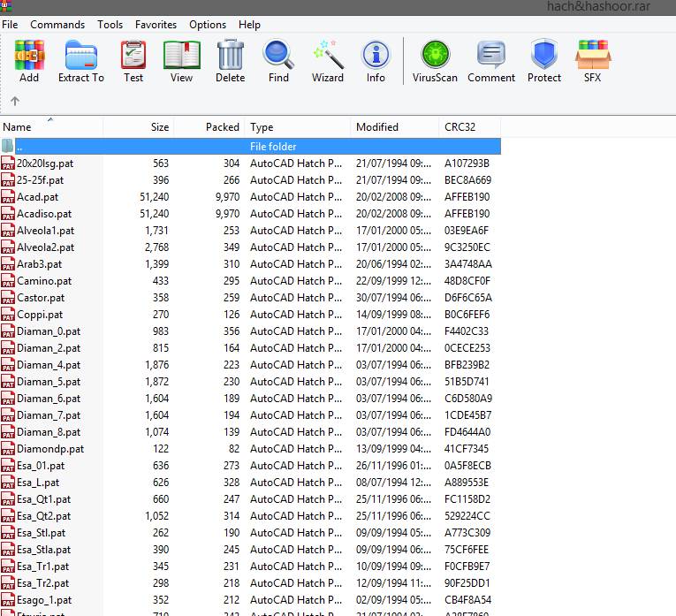The image size is (676, 616).
Task: Sort by CRC32 column header
Action: pyautogui.click(x=470, y=127)
